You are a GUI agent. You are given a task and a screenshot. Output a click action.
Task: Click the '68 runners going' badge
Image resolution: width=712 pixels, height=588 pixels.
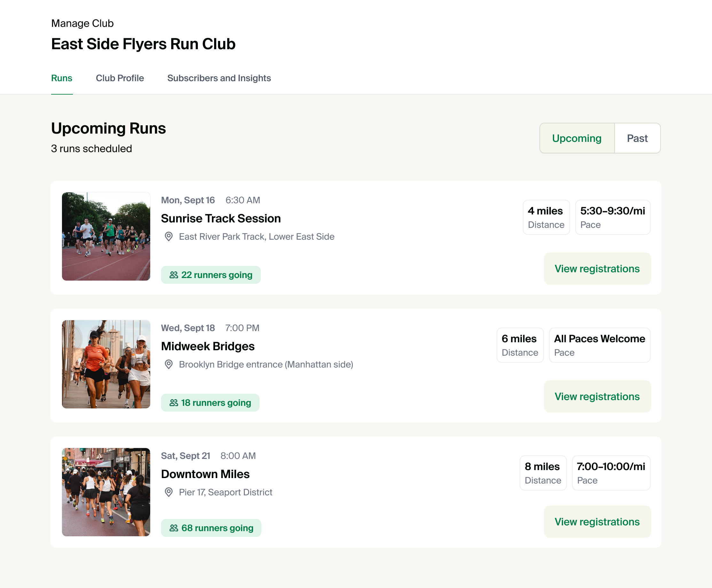pyautogui.click(x=211, y=528)
